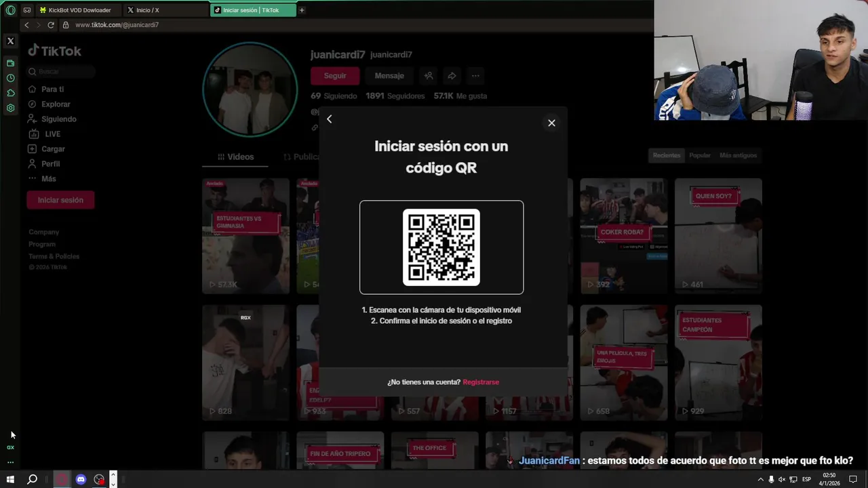Click the Mensaje button
Image resolution: width=868 pixels, height=488 pixels.
389,76
